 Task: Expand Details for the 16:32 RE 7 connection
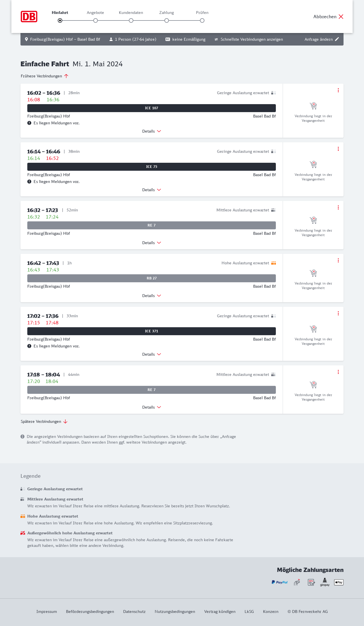152,243
